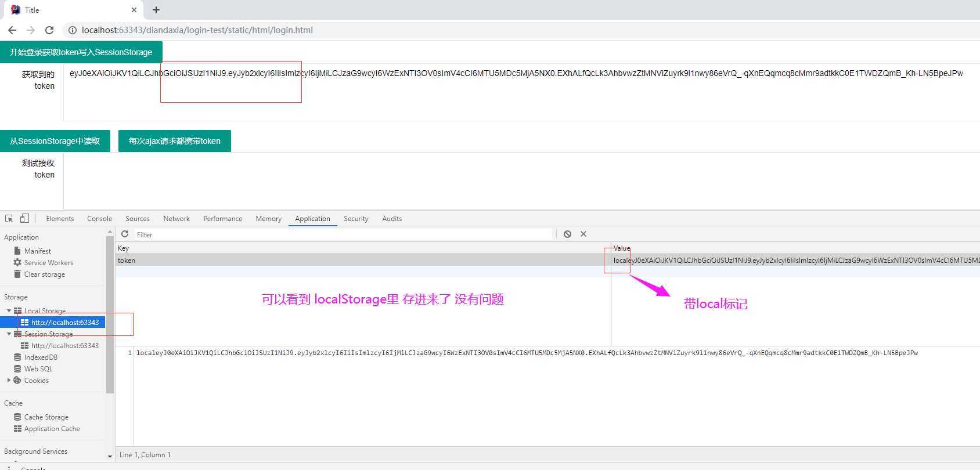Open Manifest in the Application sidebar

(38, 251)
